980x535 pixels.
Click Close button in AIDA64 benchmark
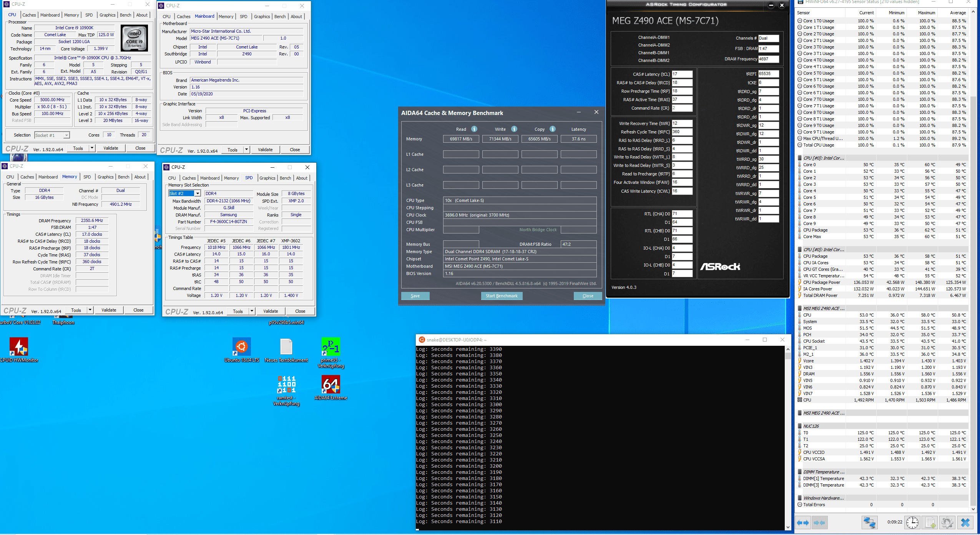pyautogui.click(x=588, y=296)
